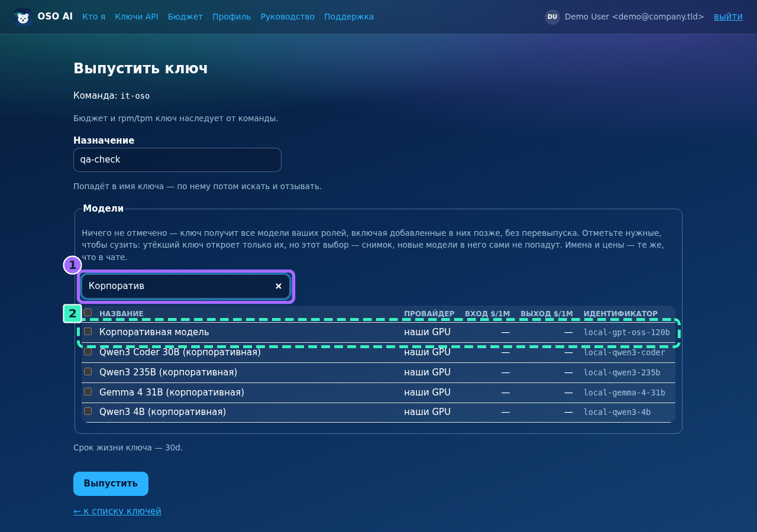The width and height of the screenshot is (757, 532).
Task: Toggle the select-all checkbox in table header
Action: coord(88,312)
